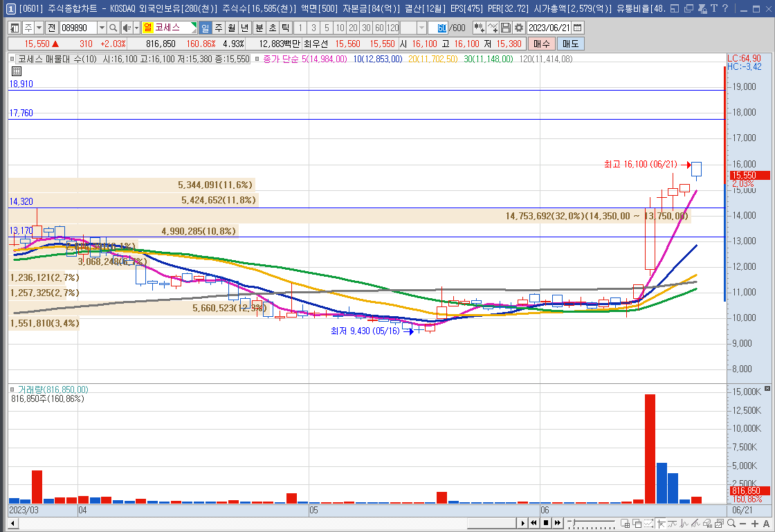This screenshot has width=775, height=532.
Task: Toggle the 일 (daily) period button
Action: (205, 28)
